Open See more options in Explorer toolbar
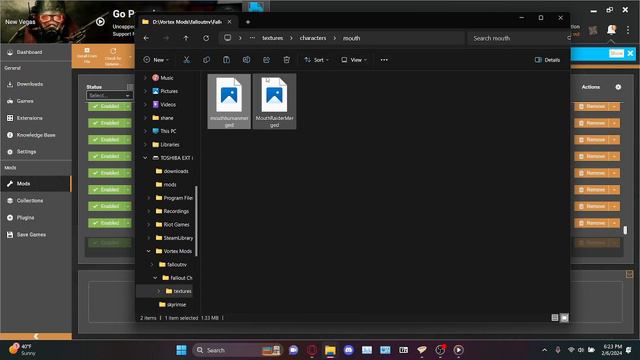 (384, 60)
